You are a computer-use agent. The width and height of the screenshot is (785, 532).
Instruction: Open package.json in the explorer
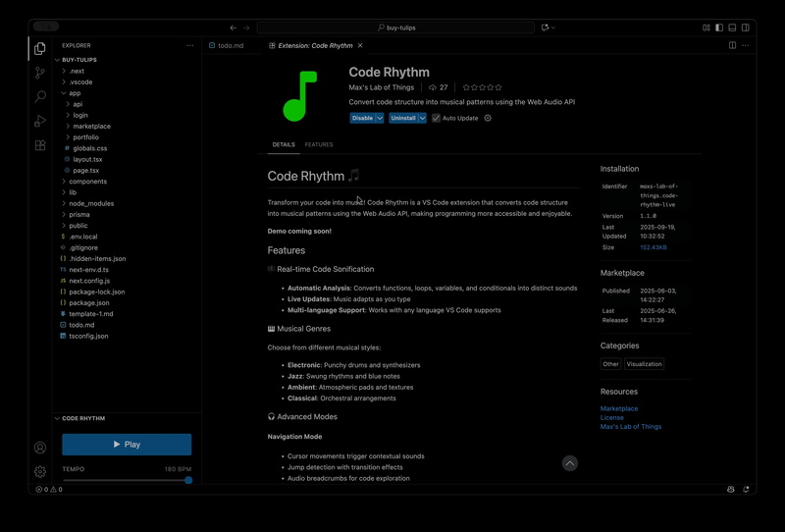[x=89, y=302]
